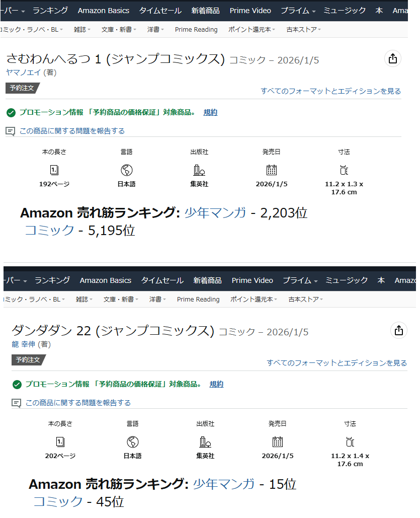Click the dimensions icon above 11.2 x 1.4 x 17.6 cm
The image size is (420, 518).
[x=350, y=442]
